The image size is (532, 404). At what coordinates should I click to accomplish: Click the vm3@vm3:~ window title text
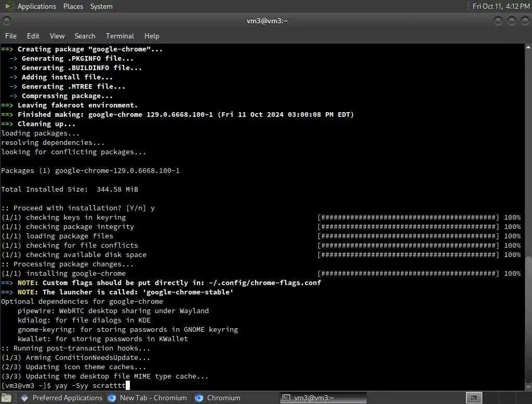(x=267, y=21)
